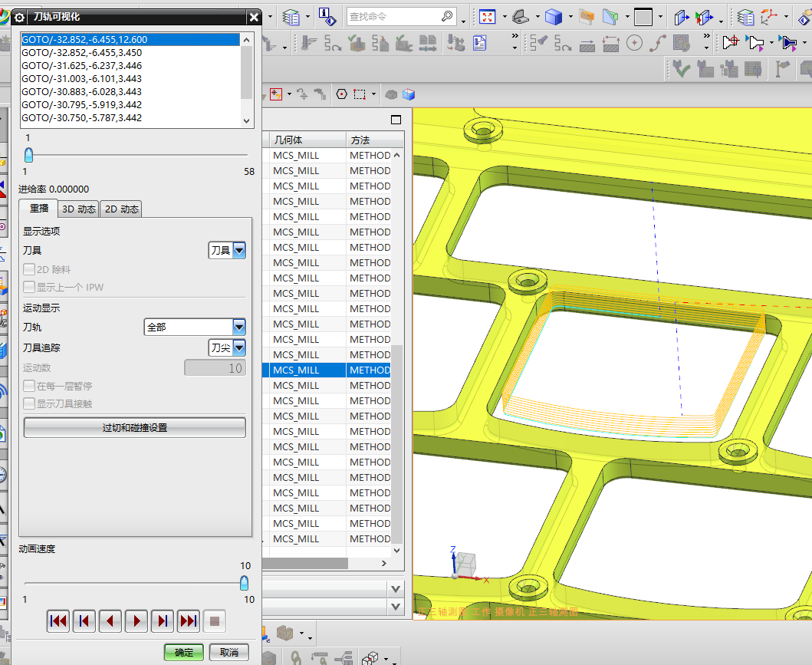812x665 pixels.
Task: Expand the 刀具追踪 dropdown
Action: 238,347
